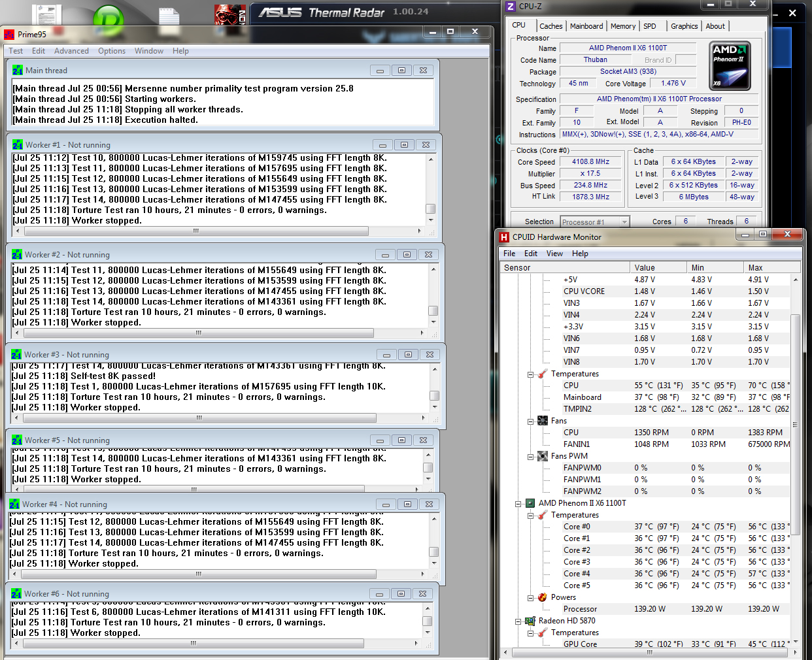The height and width of the screenshot is (660, 812).
Task: Click the red game desktop icon
Action: click(229, 15)
